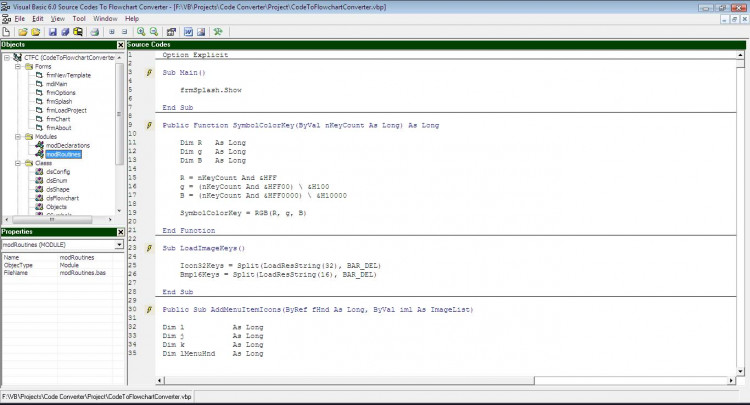Viewport: 750px width, 405px height.
Task: Click procedure marker icon beside Sub Main
Action: [150, 73]
